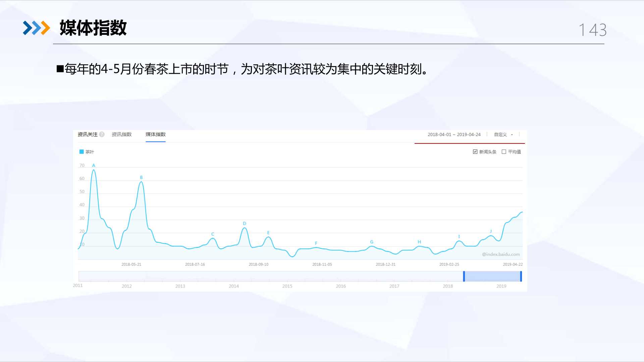Click 2014 on the timeline scrubber

[x=234, y=286]
